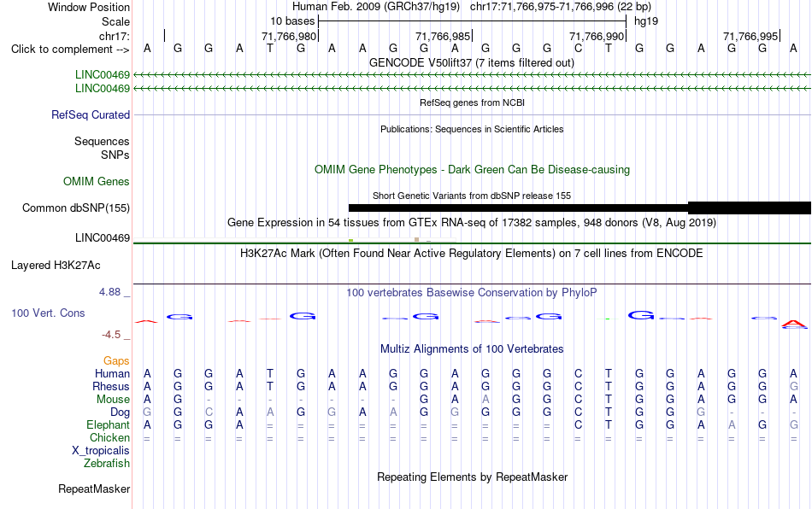Click 'Human Feb. 2009 (GRCh37/hg19)' header text
812x509 pixels.
click(x=376, y=7)
